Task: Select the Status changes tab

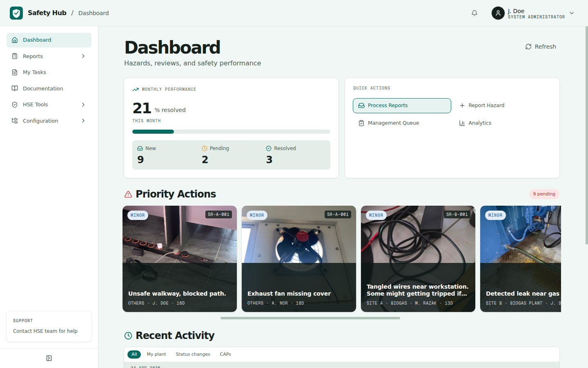Action: pyautogui.click(x=193, y=354)
